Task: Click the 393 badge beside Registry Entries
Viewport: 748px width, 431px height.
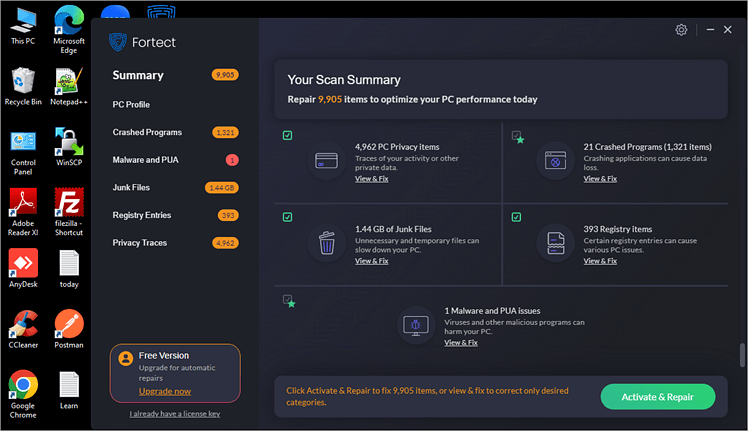Action: coord(228,215)
